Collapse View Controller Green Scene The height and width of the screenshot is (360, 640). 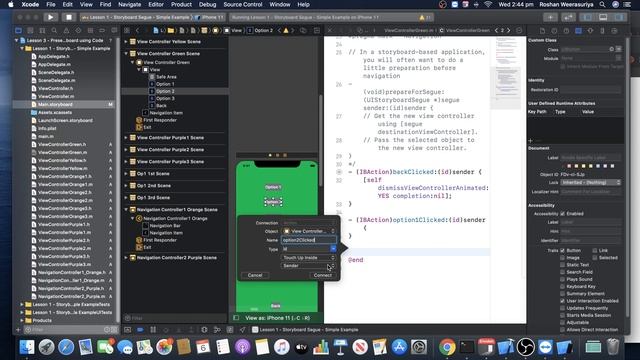[126, 53]
